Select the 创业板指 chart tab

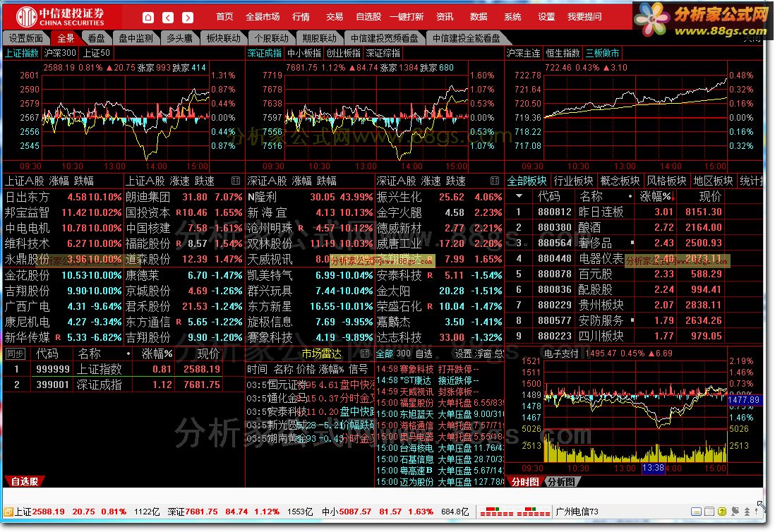(x=344, y=53)
